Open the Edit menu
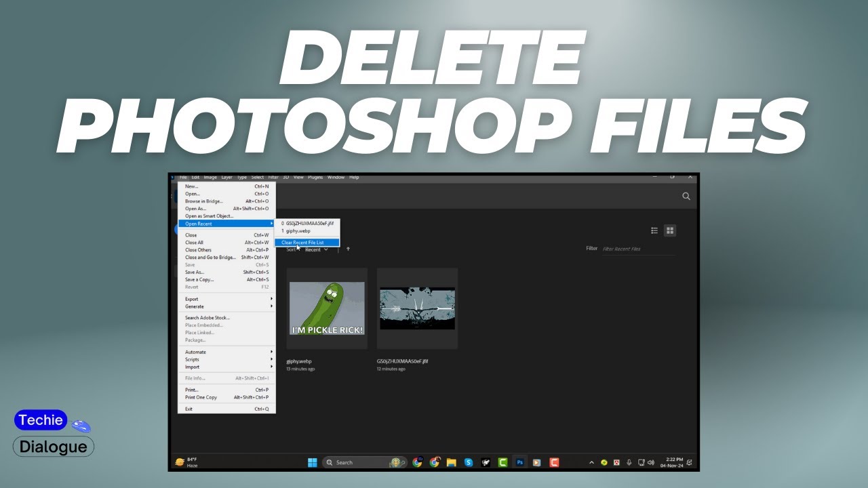This screenshot has width=868, height=488. (x=195, y=178)
